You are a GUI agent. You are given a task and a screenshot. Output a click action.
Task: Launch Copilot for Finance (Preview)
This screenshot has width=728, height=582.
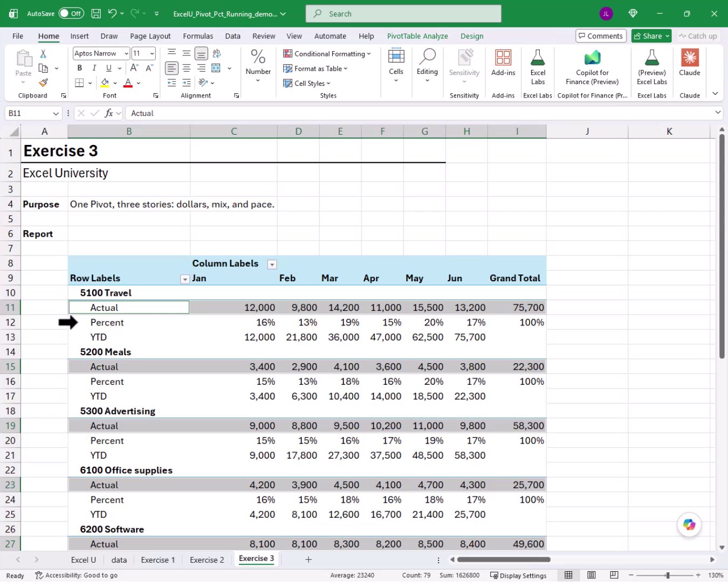coord(592,58)
